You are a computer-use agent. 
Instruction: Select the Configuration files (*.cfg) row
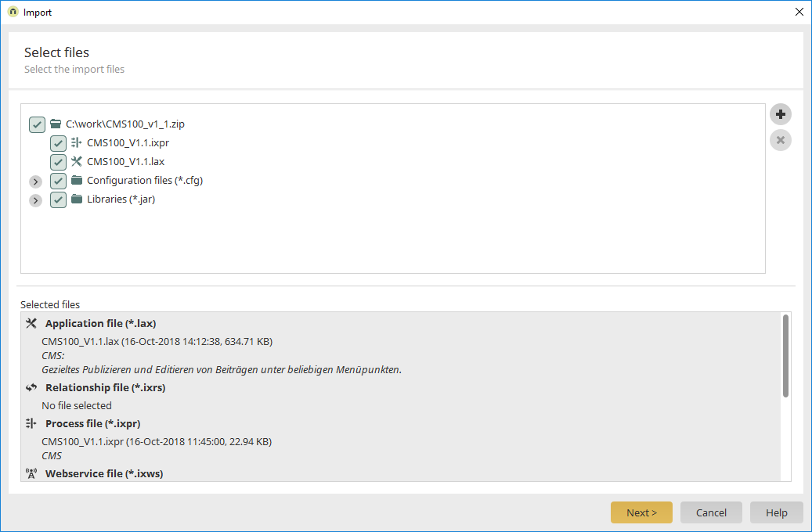[x=145, y=180]
